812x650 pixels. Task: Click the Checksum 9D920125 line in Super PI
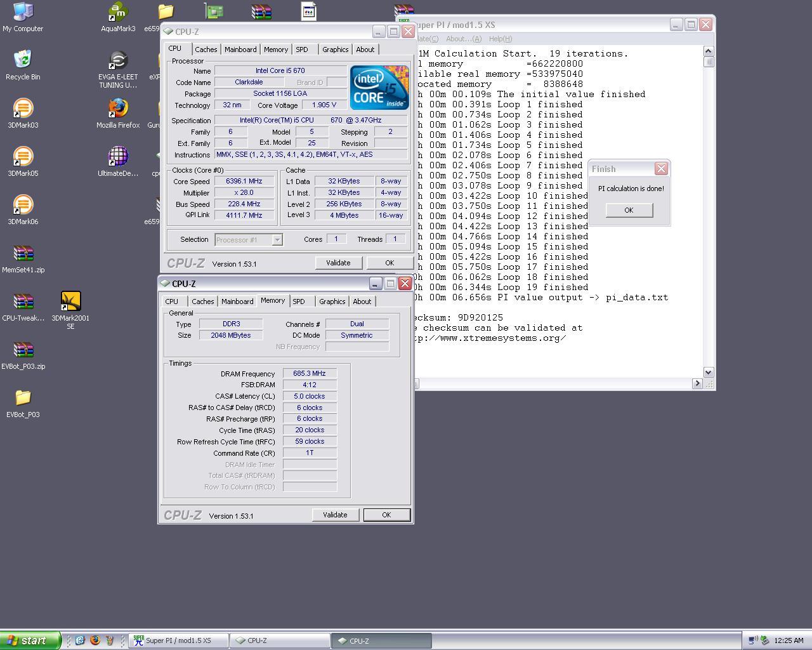pyautogui.click(x=458, y=317)
